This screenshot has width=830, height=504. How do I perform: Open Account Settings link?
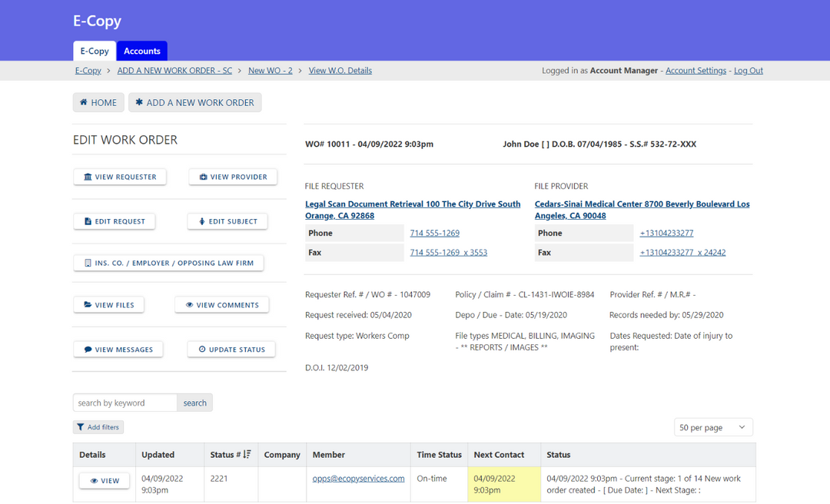pos(696,71)
